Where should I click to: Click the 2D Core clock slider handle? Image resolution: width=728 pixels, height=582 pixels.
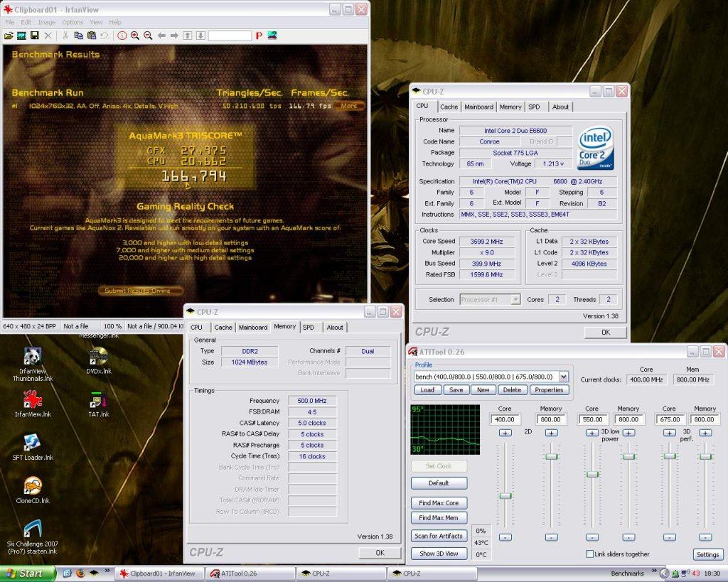pos(505,496)
